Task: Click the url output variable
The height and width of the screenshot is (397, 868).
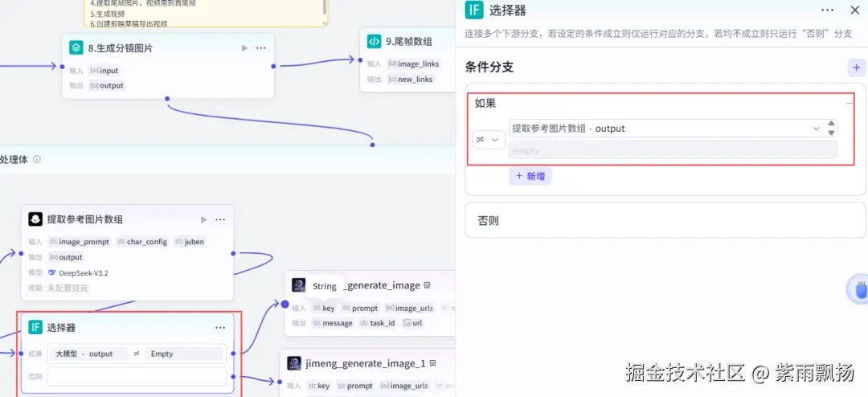Action: click(x=411, y=323)
